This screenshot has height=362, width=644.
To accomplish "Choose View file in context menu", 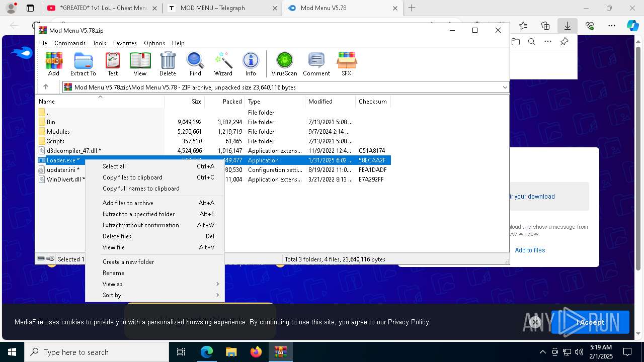I will 155,247.
